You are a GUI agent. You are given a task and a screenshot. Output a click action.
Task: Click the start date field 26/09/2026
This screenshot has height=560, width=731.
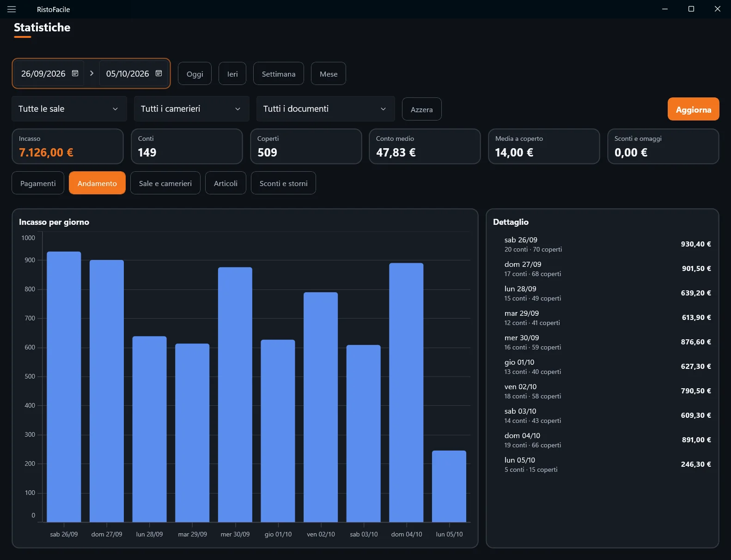[x=49, y=73]
